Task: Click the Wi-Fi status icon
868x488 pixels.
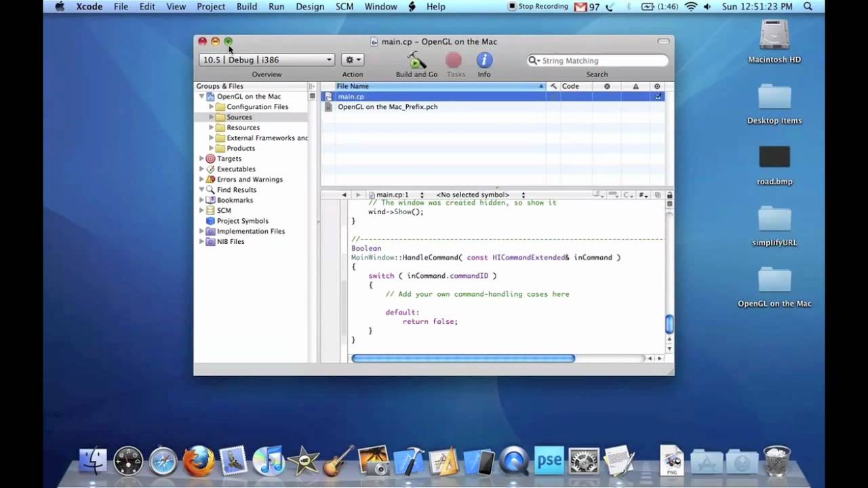Action: pos(691,7)
